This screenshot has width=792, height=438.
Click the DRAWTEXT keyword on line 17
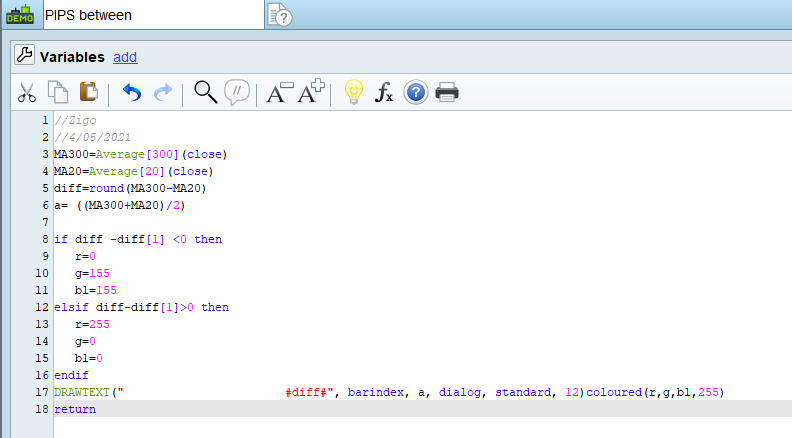[82, 392]
